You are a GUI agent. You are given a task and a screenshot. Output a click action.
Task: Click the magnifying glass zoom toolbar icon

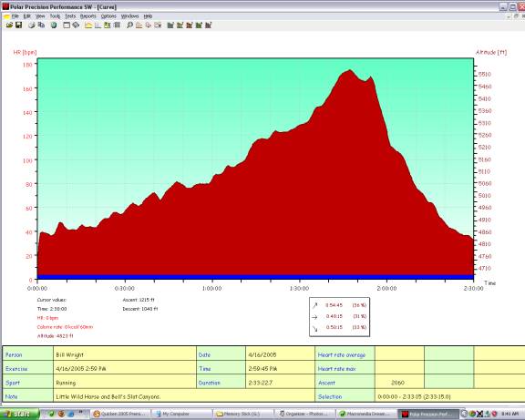[x=129, y=26]
